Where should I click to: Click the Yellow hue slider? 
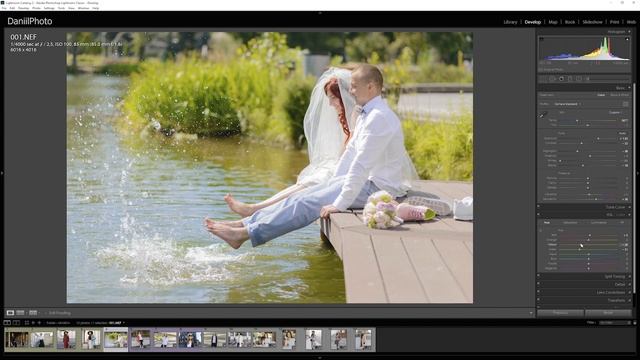coord(589,245)
